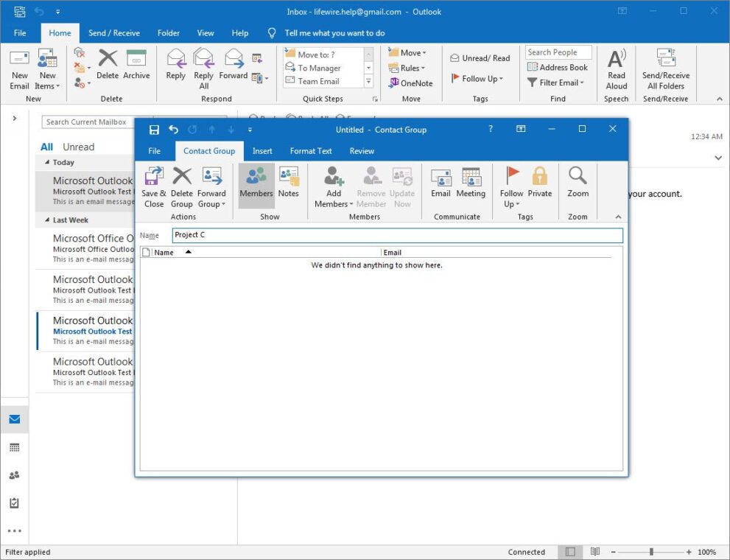730x560 pixels.
Task: Click Forward in Outlook ribbon
Action: tap(234, 65)
